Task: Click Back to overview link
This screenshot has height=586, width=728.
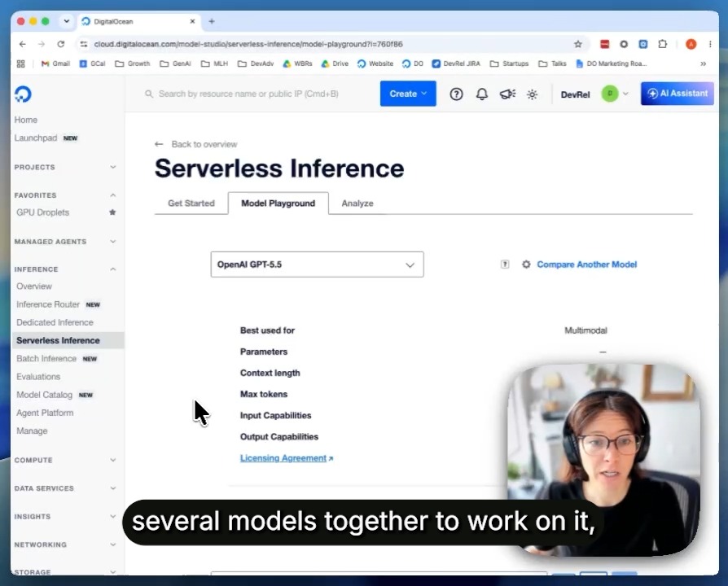Action: click(204, 144)
